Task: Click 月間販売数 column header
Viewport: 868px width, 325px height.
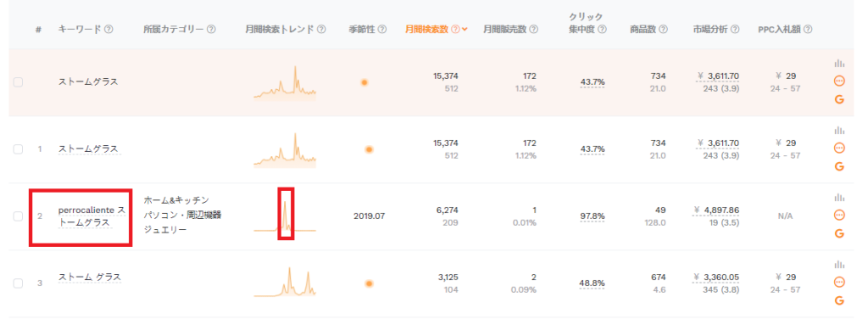Action: click(x=504, y=30)
